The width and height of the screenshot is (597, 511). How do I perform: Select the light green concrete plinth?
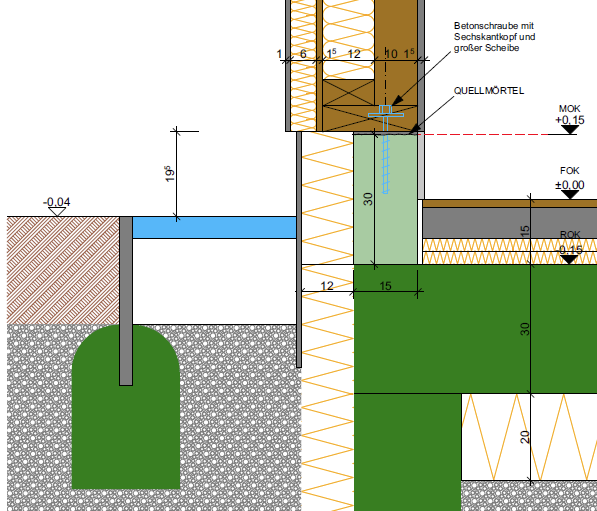click(385, 199)
